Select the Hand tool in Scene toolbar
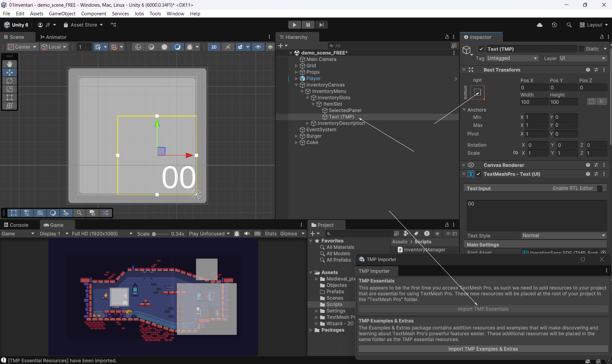The height and width of the screenshot is (364, 612). tap(10, 64)
